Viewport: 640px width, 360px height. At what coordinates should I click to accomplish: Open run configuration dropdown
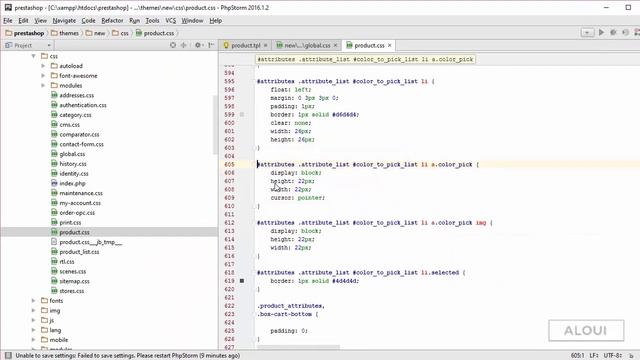coord(587,33)
